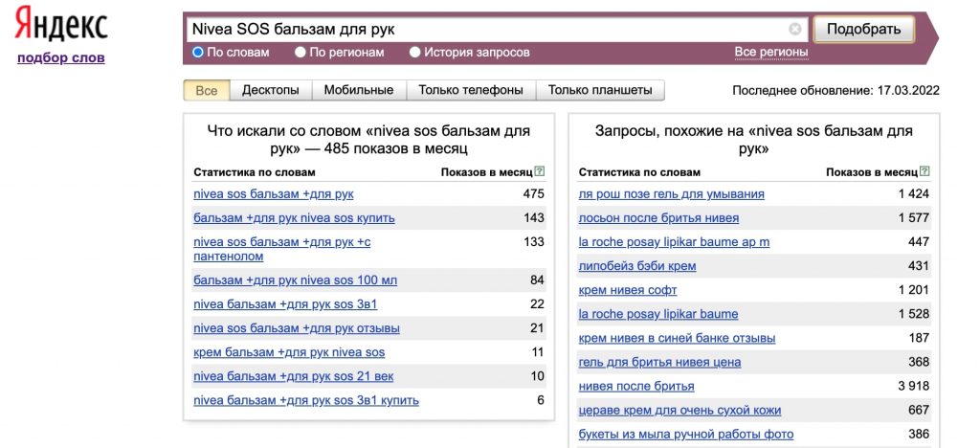This screenshot has width=980, height=448.
Task: Click the impressions value 667
Action: pyautogui.click(x=919, y=410)
